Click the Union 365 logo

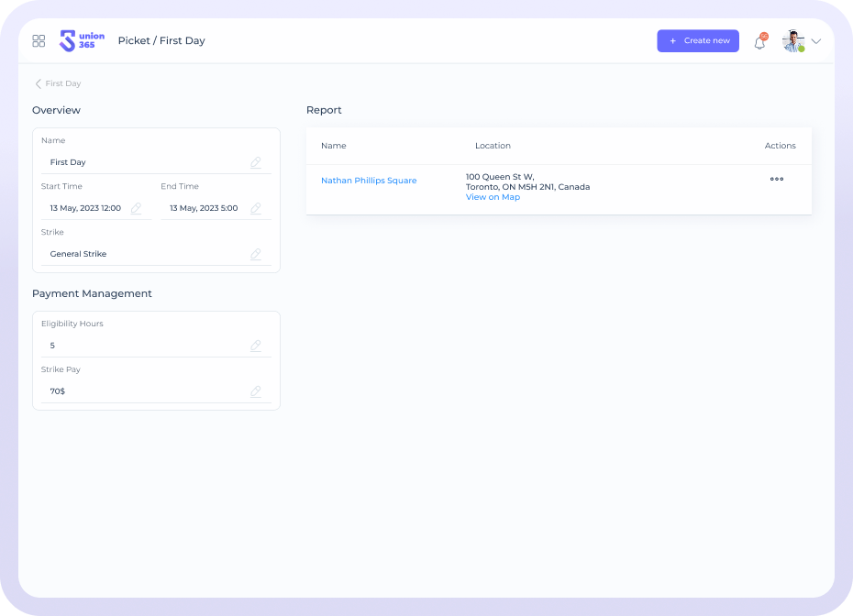click(82, 40)
